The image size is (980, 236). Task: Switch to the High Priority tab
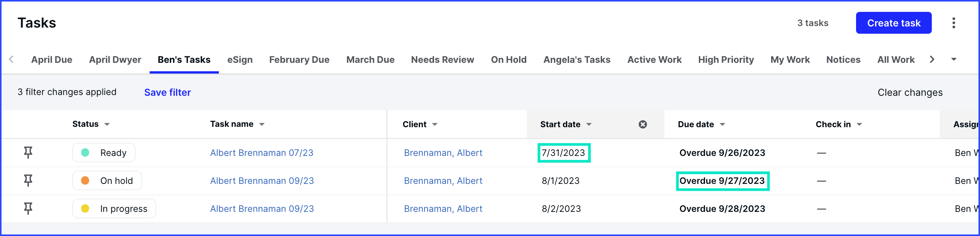pyautogui.click(x=726, y=60)
